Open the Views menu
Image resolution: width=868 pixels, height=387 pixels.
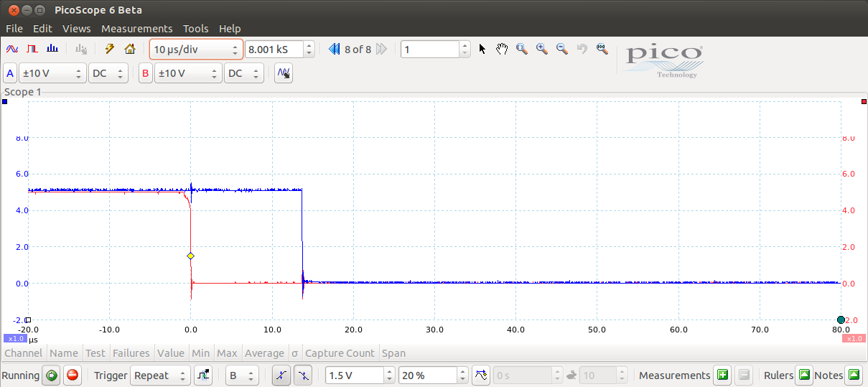coord(77,29)
